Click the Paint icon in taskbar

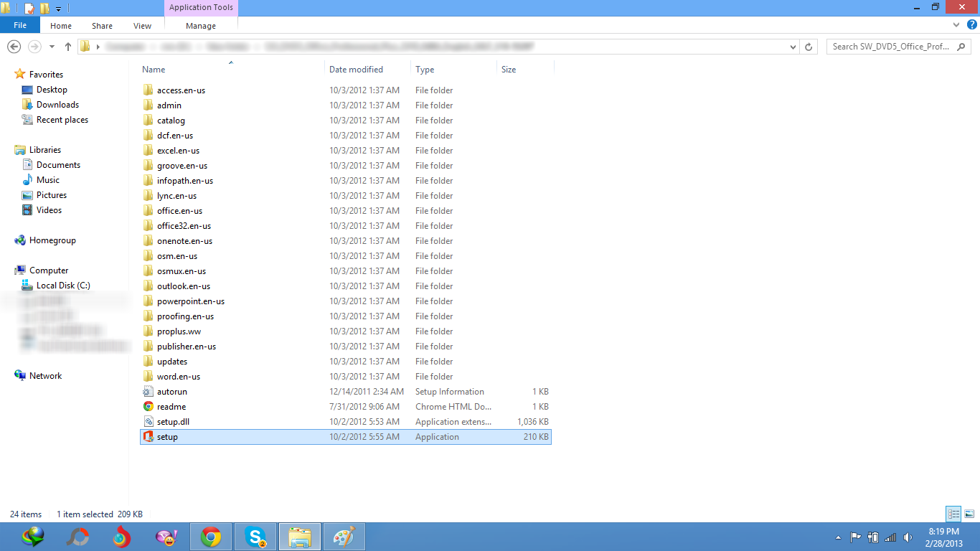click(344, 537)
